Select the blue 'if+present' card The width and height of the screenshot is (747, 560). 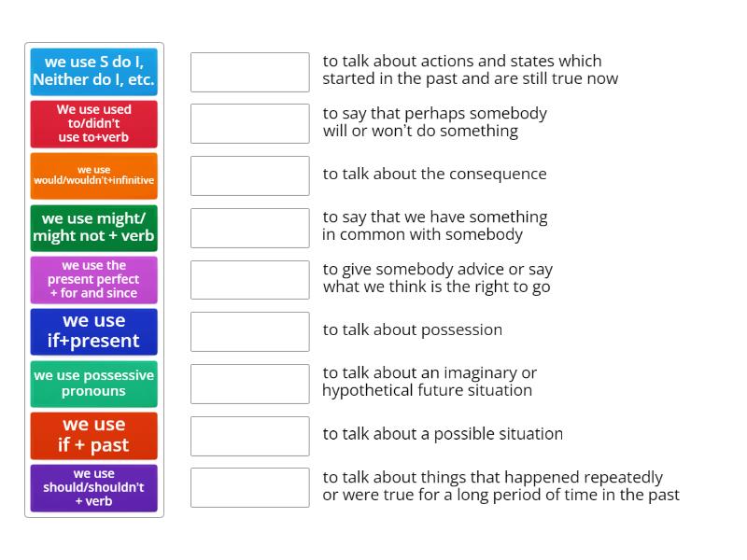pos(92,331)
